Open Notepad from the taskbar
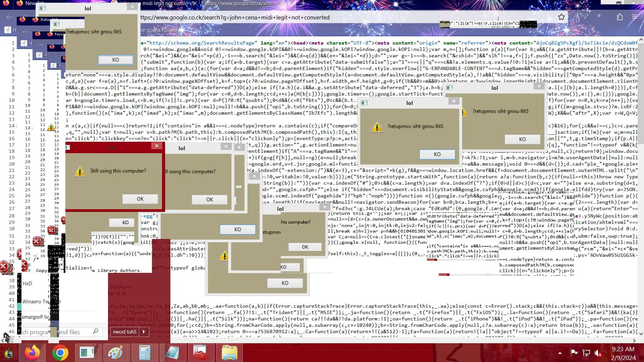Viewport: 644px width, 362px height. click(173, 353)
